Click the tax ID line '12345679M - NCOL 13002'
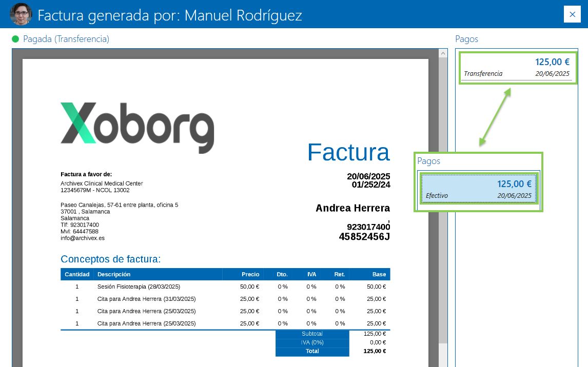 click(x=95, y=190)
